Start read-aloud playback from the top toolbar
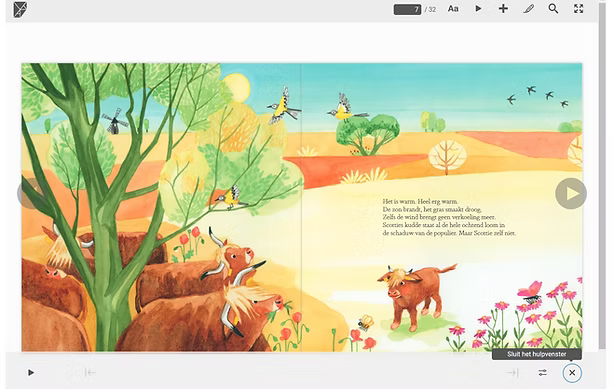Viewport: 614px width, 389px height. tap(478, 9)
